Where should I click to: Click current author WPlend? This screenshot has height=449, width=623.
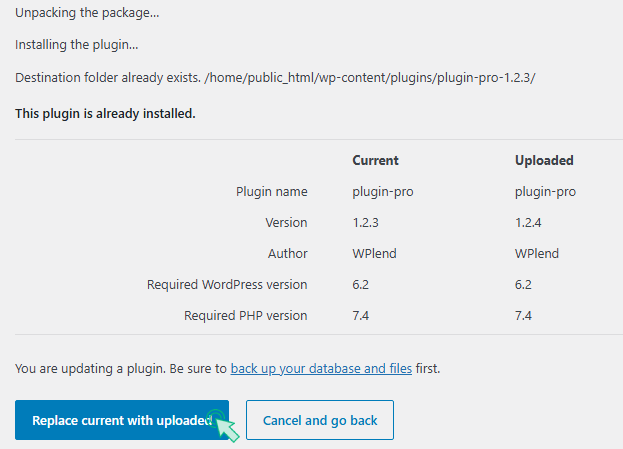[374, 254]
